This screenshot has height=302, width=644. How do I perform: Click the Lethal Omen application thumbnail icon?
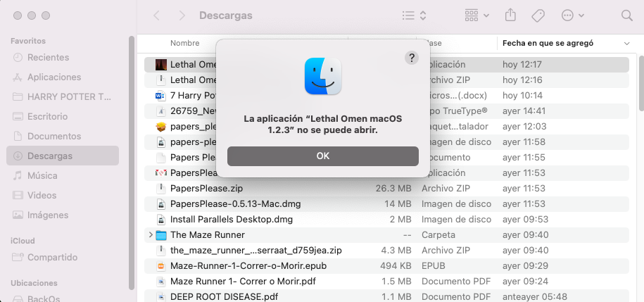click(161, 65)
